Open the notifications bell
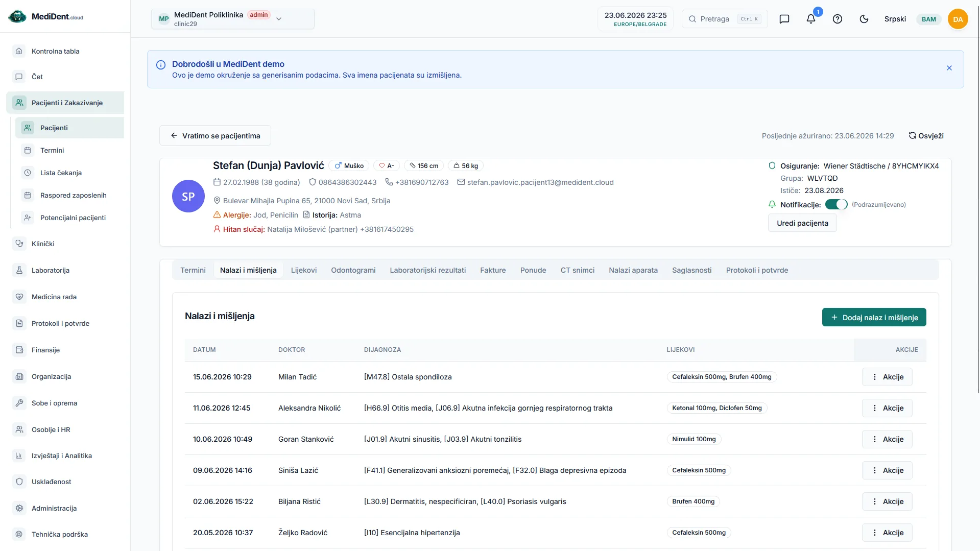 810,19
